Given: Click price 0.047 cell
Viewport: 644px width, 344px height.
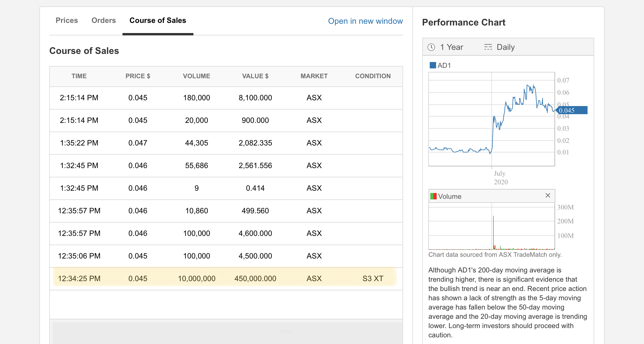Looking at the screenshot, I should 138,143.
